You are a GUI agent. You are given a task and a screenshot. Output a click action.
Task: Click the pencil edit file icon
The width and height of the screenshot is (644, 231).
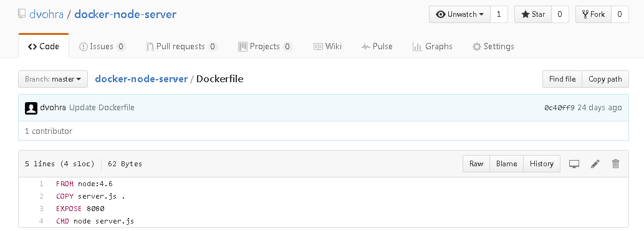tap(595, 164)
